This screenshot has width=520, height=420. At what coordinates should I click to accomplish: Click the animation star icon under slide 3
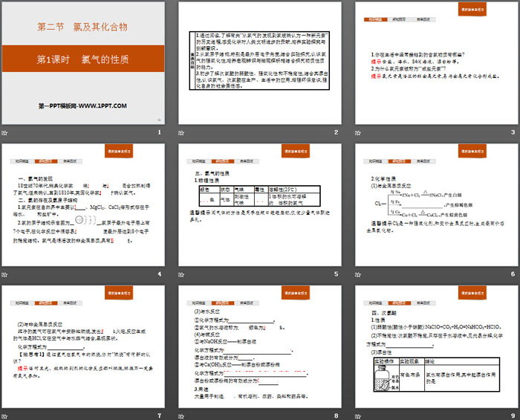pyautogui.click(x=359, y=132)
